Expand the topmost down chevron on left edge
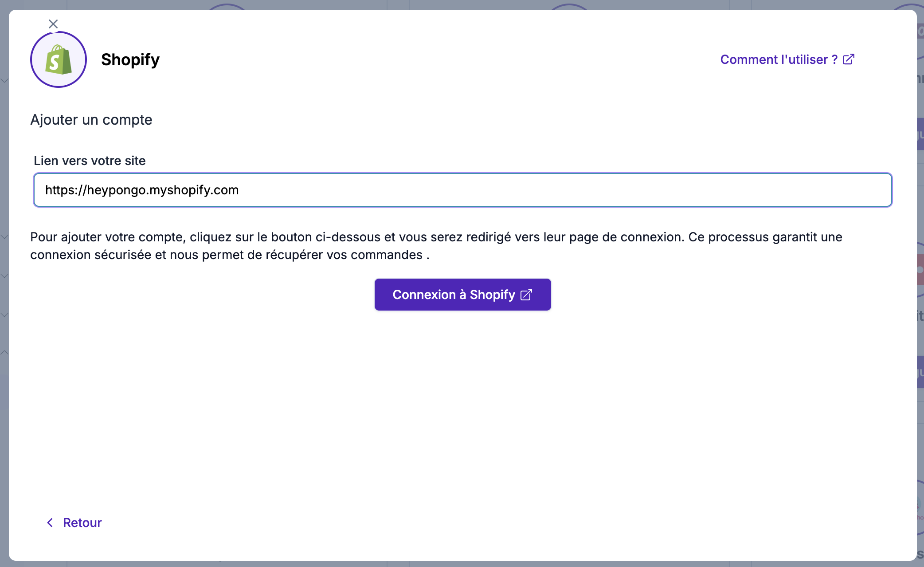This screenshot has width=924, height=567. pyautogui.click(x=4, y=81)
